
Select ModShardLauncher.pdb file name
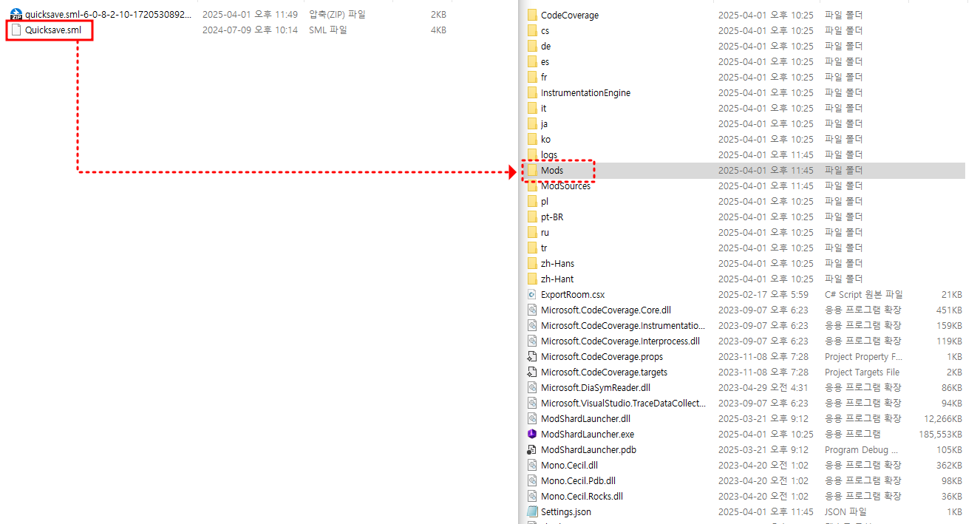[x=588, y=449]
